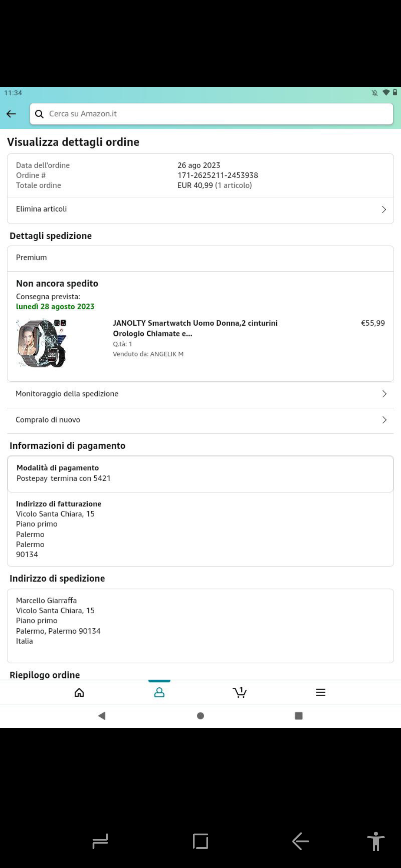The height and width of the screenshot is (868, 401).
Task: Tap the accessibility figure icon
Action: [375, 841]
